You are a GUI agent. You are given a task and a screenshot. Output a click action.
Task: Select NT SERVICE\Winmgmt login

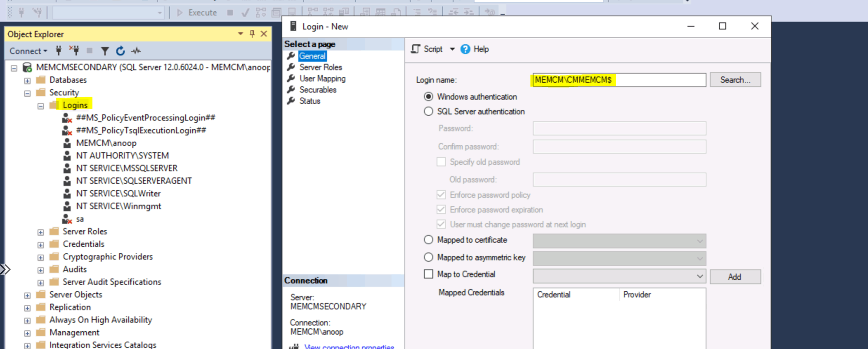(118, 206)
